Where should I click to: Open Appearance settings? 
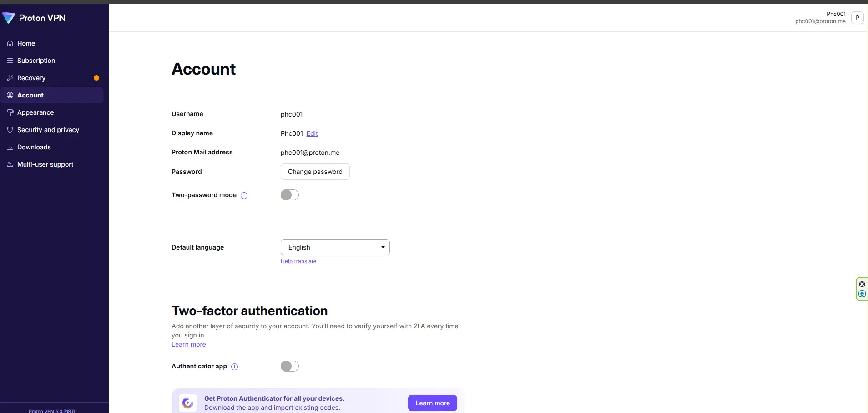(x=52, y=112)
